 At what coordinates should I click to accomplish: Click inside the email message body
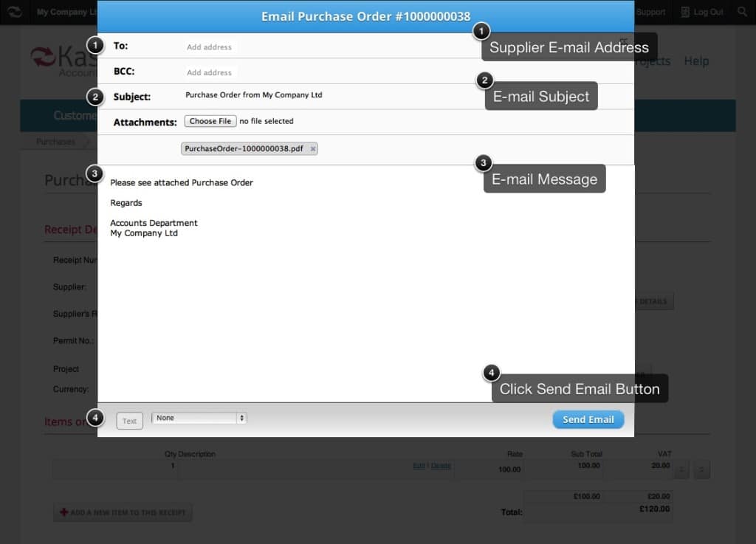point(365,295)
